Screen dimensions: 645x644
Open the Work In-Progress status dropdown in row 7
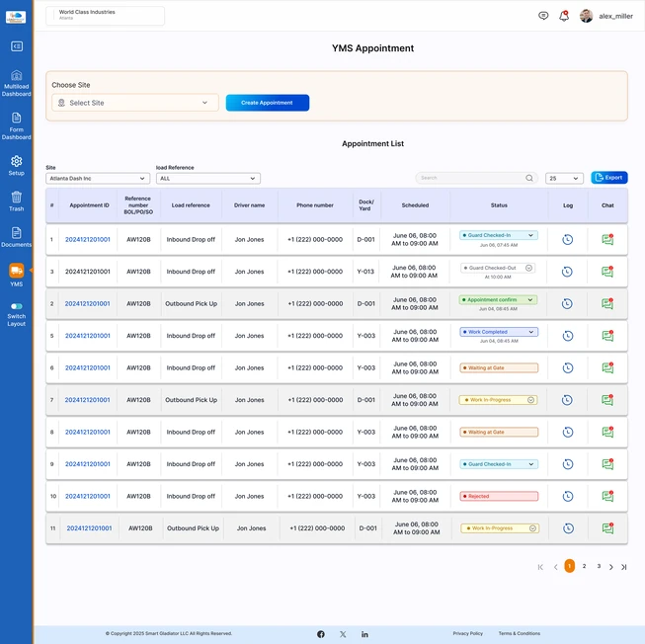pos(498,400)
